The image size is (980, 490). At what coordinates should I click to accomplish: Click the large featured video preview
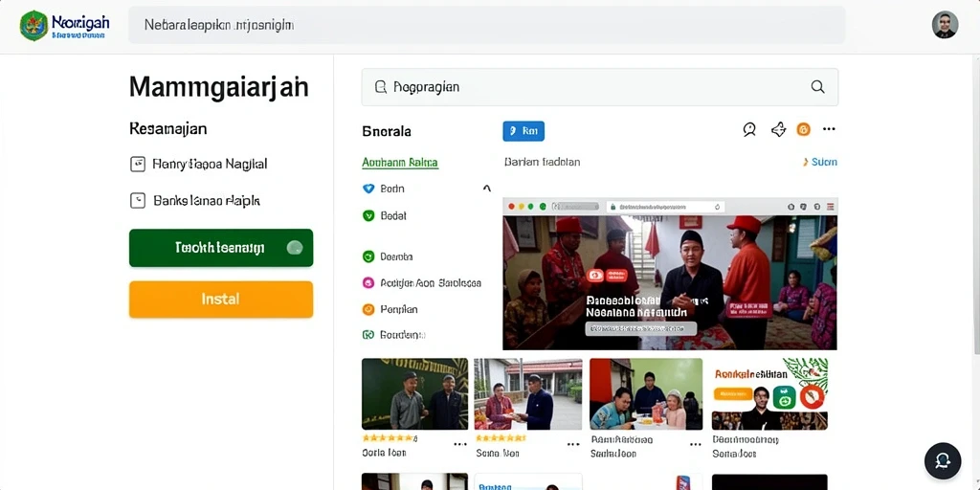[x=670, y=282]
